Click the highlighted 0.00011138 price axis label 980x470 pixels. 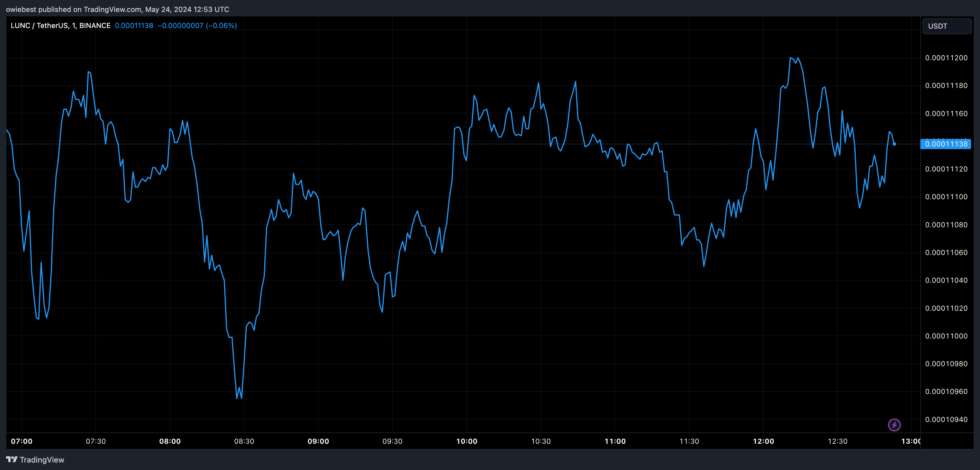click(x=946, y=144)
